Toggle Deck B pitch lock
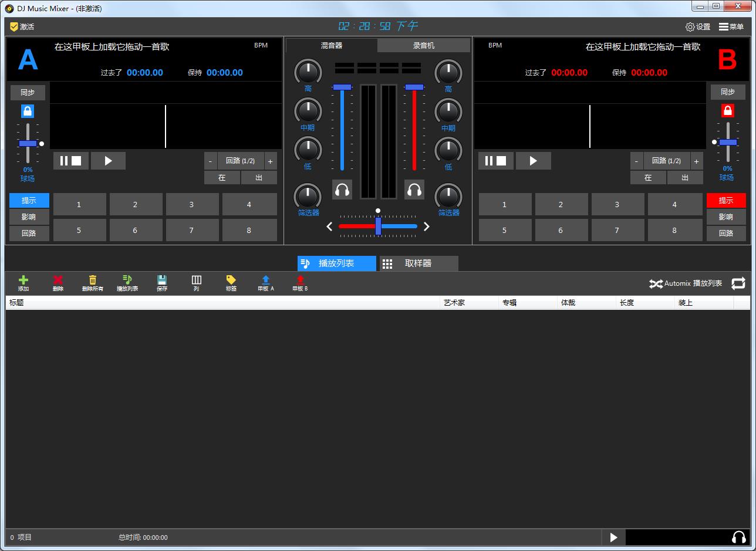756x551 pixels. coord(727,110)
